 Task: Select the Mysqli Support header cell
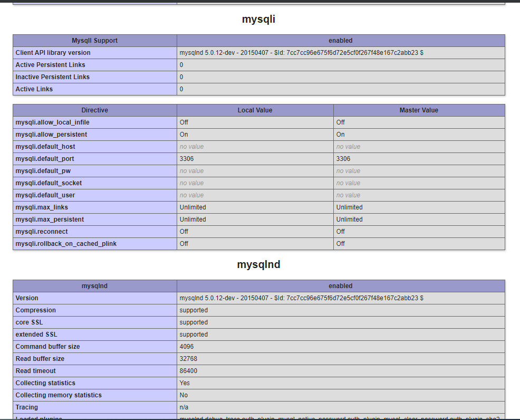click(x=94, y=41)
